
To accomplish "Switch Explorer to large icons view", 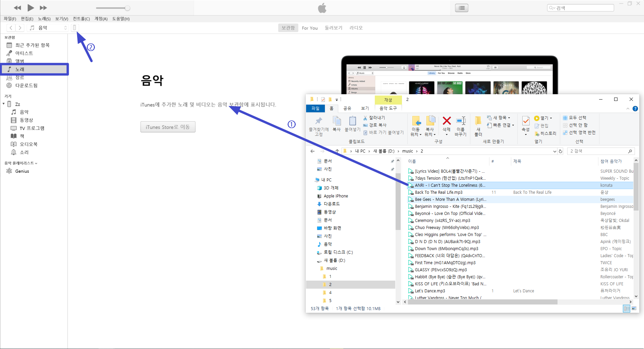I will 634,308.
